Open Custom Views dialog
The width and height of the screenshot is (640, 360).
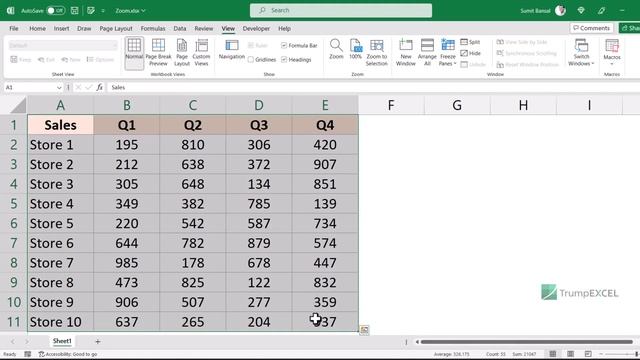tap(201, 52)
